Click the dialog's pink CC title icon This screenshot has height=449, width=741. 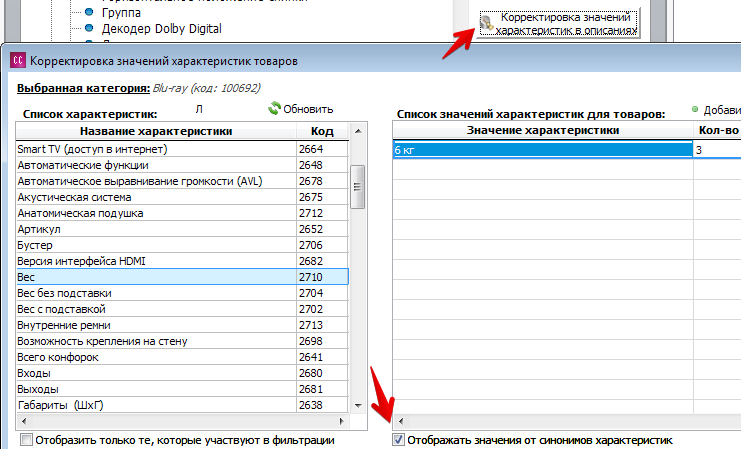[18, 60]
